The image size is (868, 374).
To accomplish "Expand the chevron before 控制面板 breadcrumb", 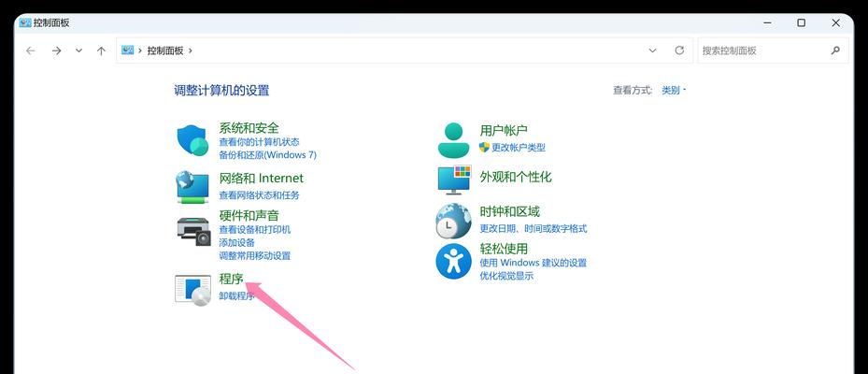I will coord(140,50).
